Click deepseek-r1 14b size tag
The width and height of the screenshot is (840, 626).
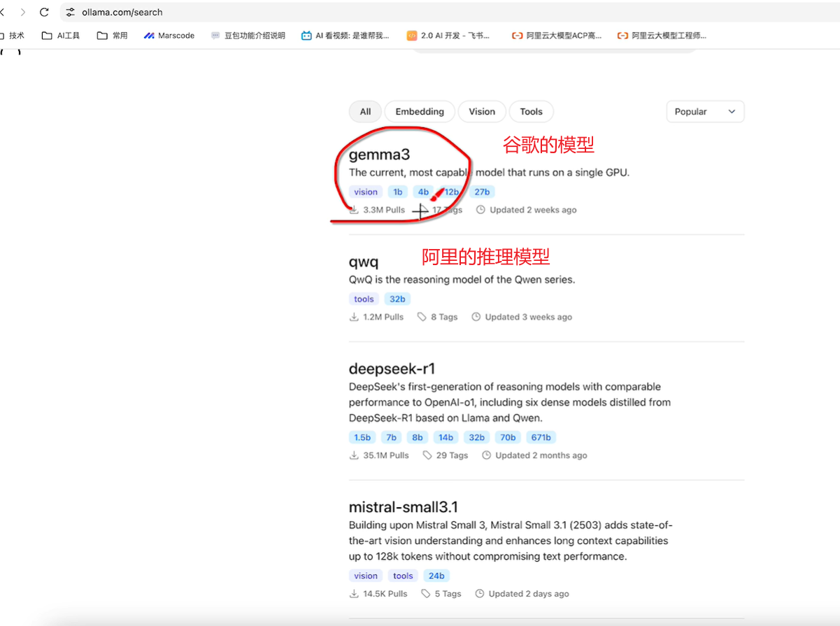[x=446, y=437]
